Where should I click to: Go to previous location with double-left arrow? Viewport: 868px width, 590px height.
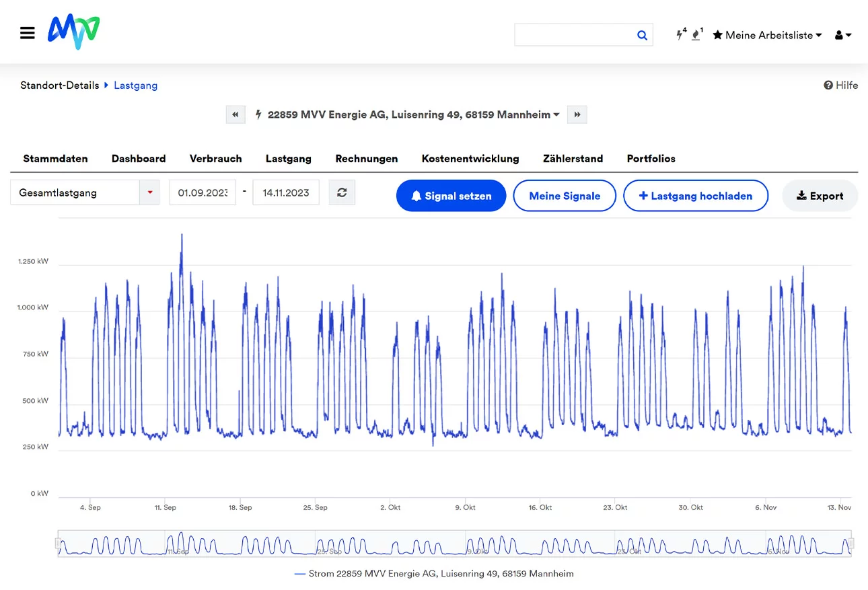click(x=235, y=114)
